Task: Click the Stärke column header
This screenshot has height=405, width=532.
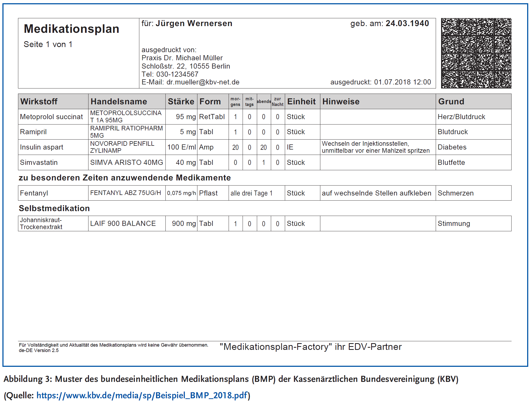Action: click(x=181, y=101)
